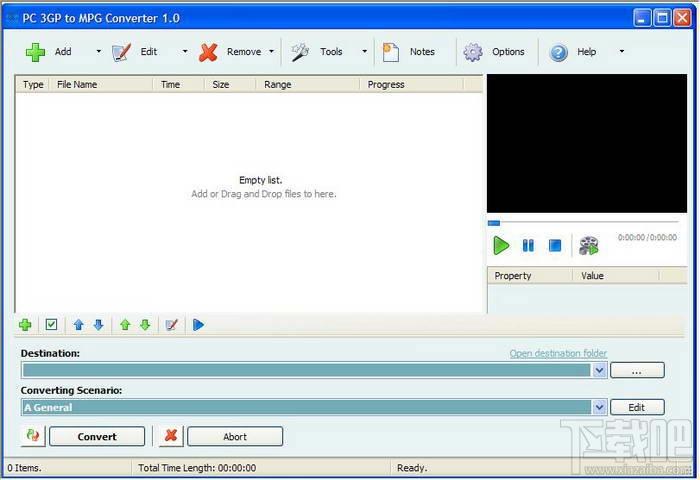Play the preview with green play button
The width and height of the screenshot is (700, 480).
coord(501,245)
